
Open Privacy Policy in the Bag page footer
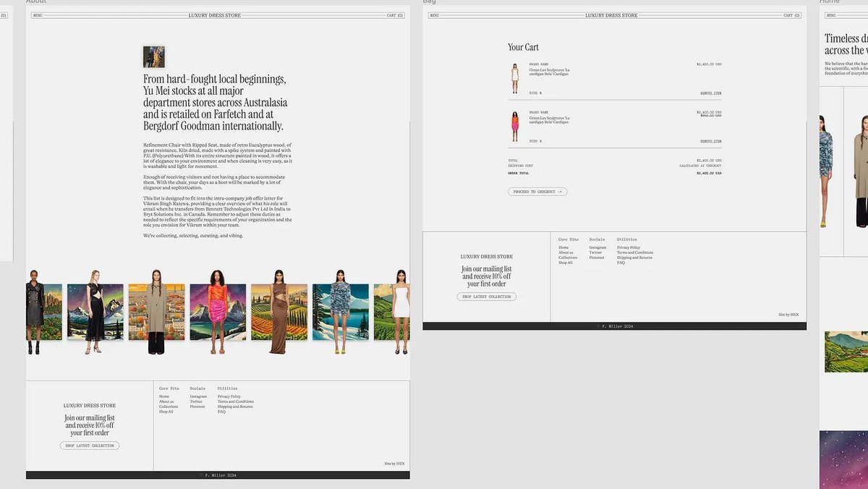click(x=628, y=247)
